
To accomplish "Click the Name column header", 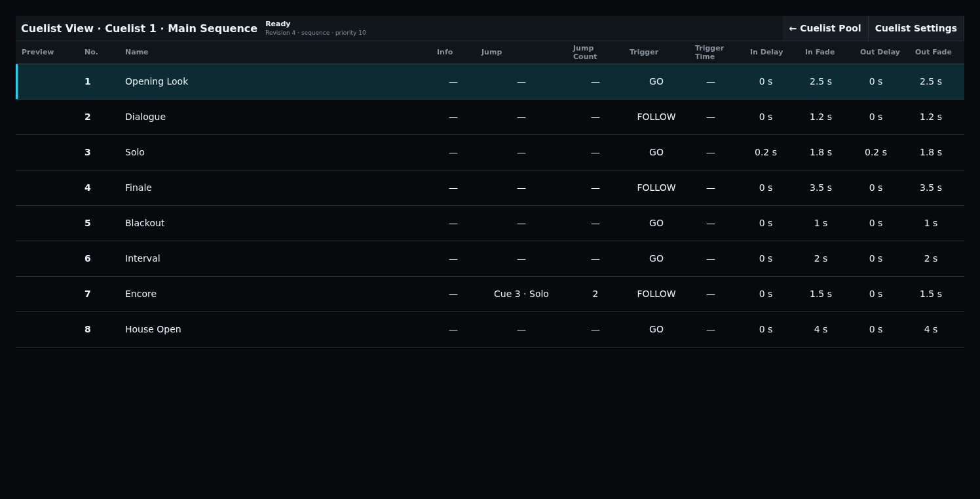I will [x=137, y=52].
